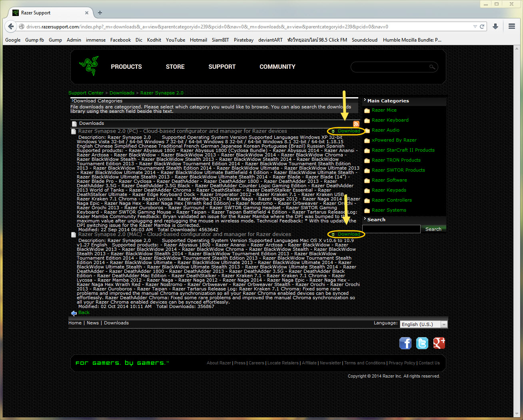Click the Downloads footer link
This screenshot has width=523, height=420.
click(116, 323)
